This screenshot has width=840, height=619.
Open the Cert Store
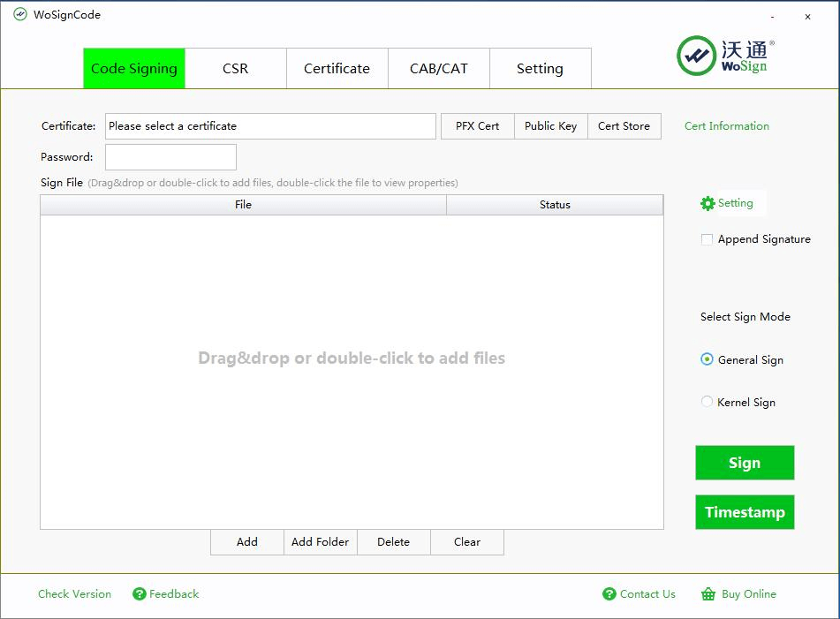[x=624, y=126]
